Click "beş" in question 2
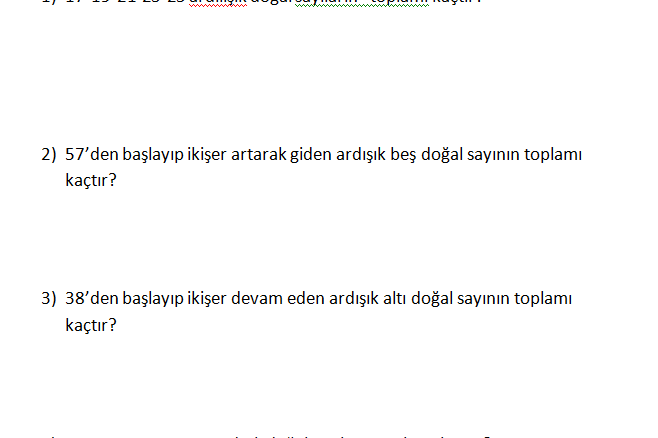The width and height of the screenshot is (658, 438). [403, 155]
